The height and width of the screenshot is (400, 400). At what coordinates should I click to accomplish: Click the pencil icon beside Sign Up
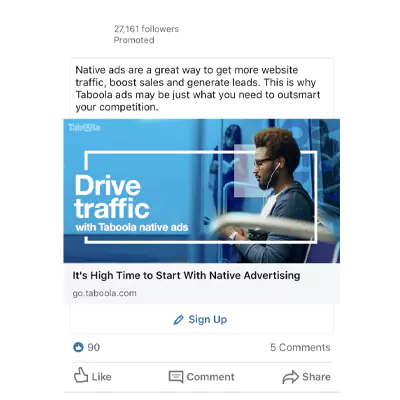(x=179, y=320)
